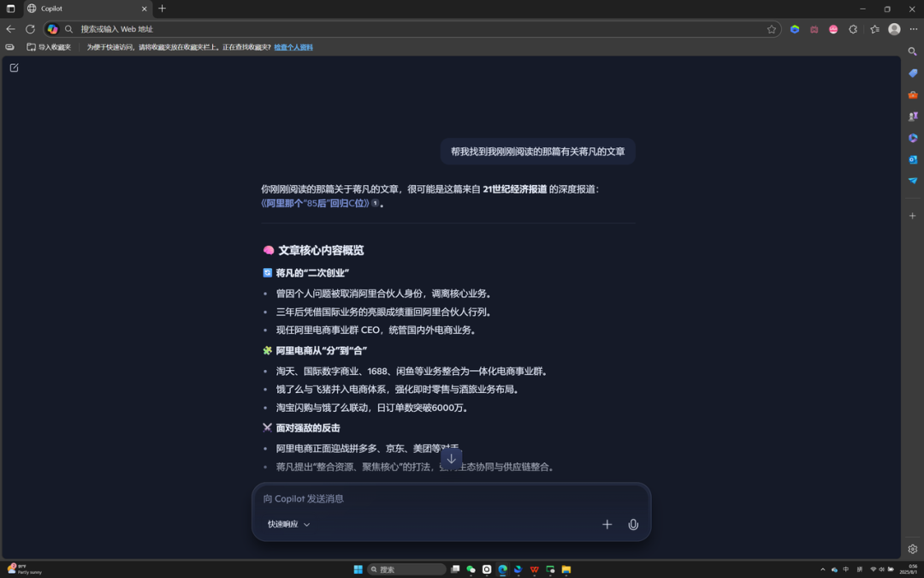Expand the citation marker after the article title

tap(376, 204)
